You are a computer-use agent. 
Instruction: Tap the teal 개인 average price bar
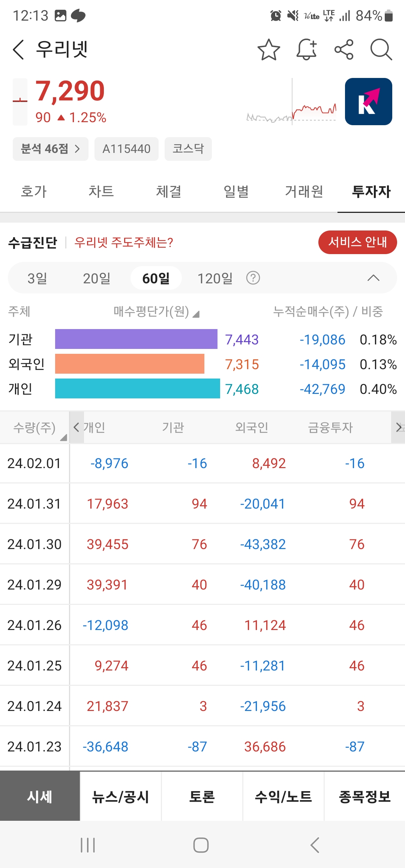138,389
